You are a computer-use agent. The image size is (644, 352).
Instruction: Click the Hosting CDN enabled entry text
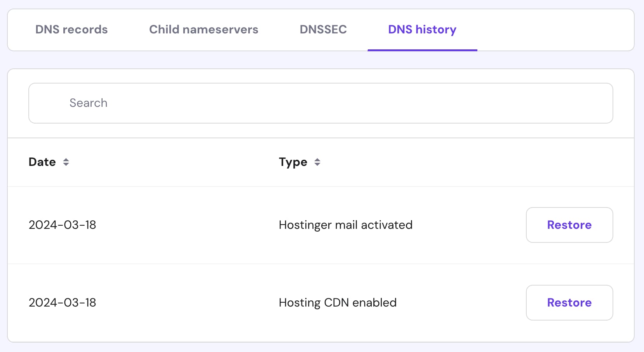338,303
